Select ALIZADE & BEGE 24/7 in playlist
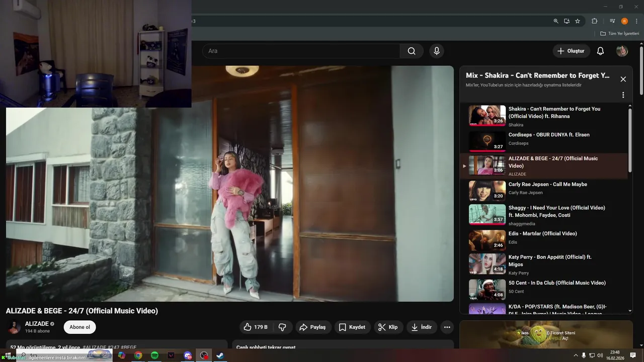Screen dimensions: 644x362 point(544,166)
